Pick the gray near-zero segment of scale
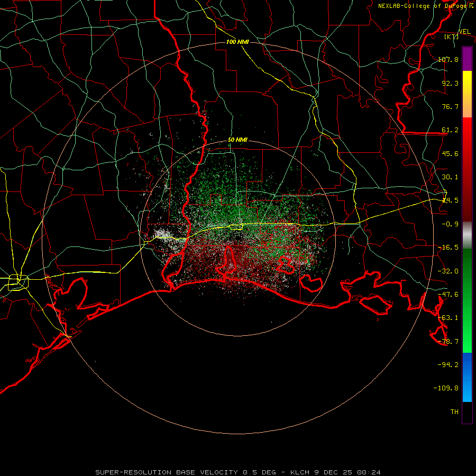Screen dimensions: 476x476 467,235
